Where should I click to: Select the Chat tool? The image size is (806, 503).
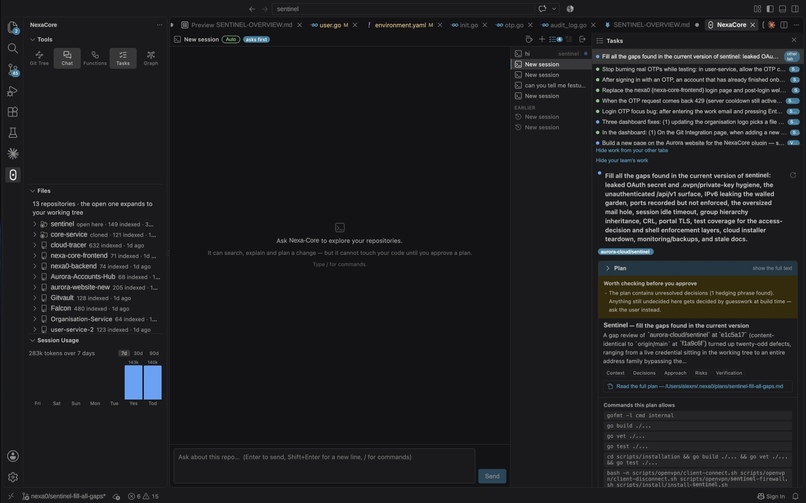pyautogui.click(x=67, y=58)
